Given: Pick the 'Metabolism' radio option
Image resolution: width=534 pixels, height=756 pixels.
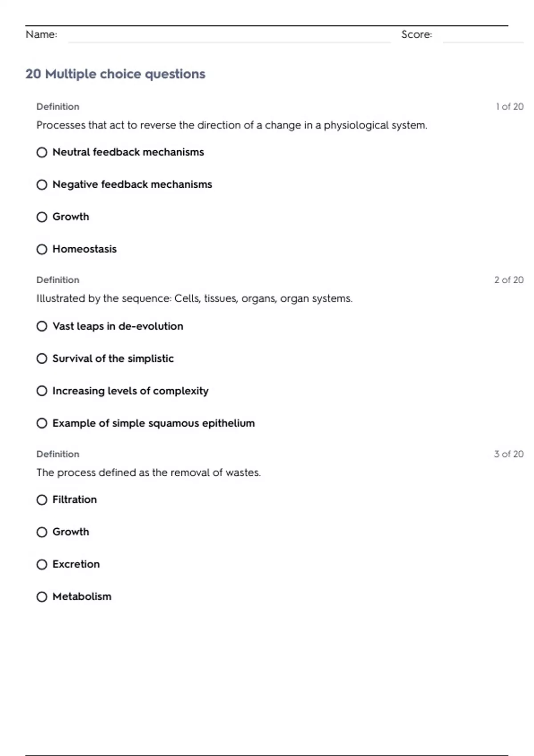Looking at the screenshot, I should point(42,597).
